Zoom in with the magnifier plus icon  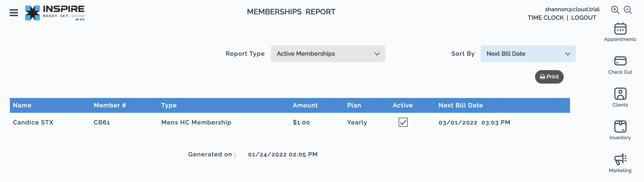pos(615,10)
